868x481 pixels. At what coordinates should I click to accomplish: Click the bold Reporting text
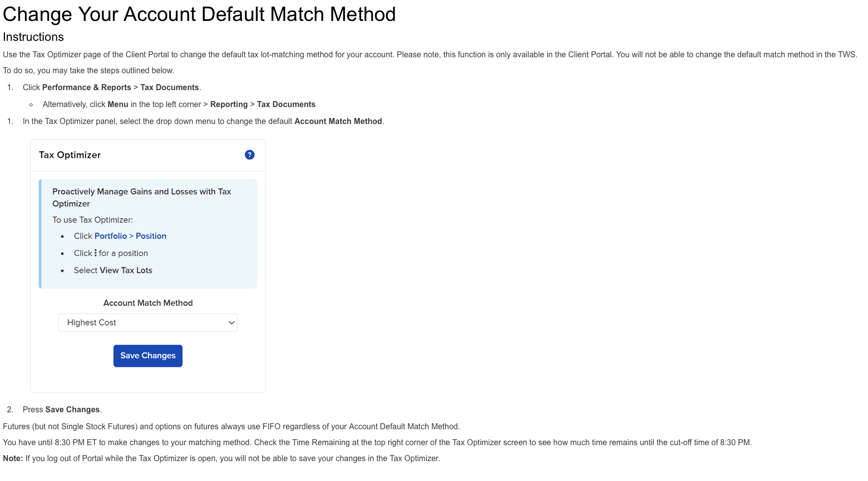point(229,104)
